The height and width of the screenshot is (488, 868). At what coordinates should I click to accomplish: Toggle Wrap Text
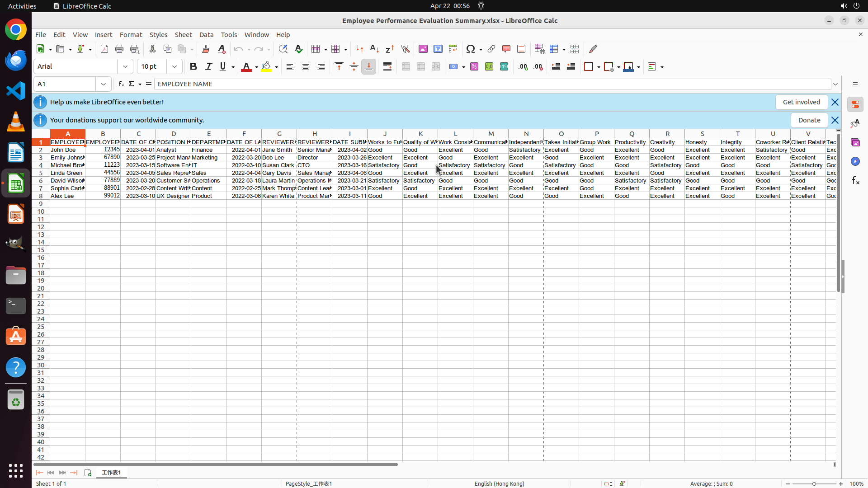click(387, 67)
